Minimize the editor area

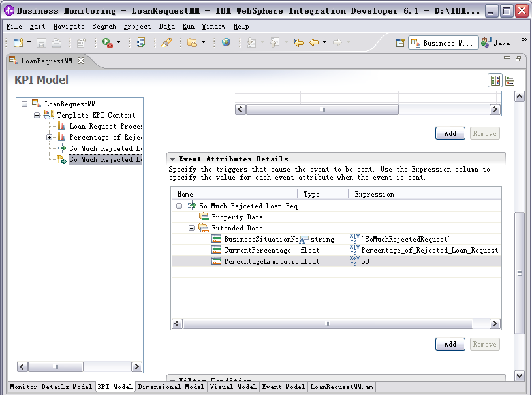coord(507,58)
